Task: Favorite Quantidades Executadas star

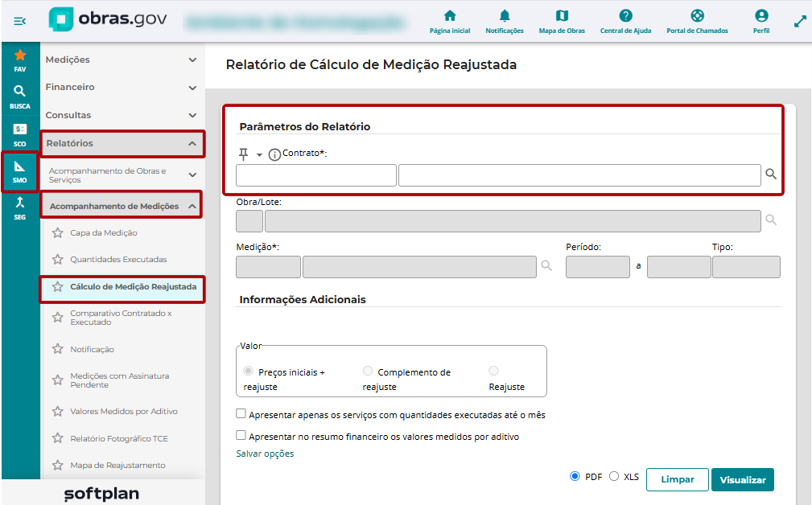Action: coord(57,259)
